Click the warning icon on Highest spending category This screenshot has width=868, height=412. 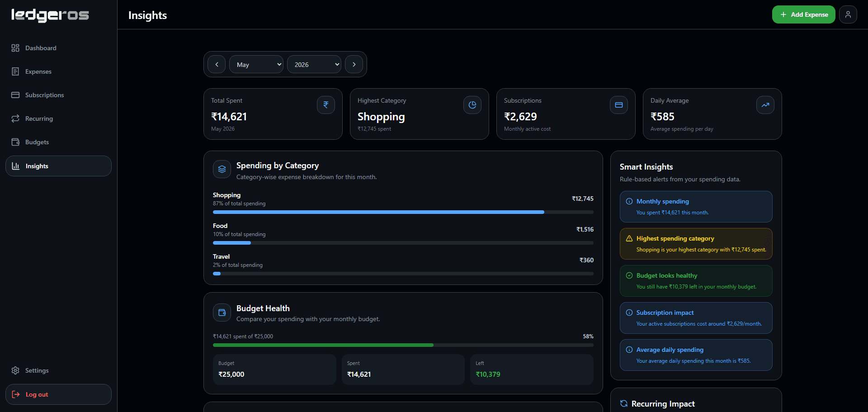[629, 238]
